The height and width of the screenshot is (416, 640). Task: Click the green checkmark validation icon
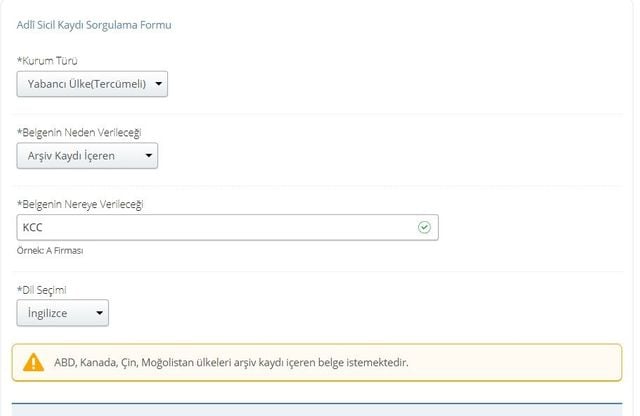click(x=424, y=227)
